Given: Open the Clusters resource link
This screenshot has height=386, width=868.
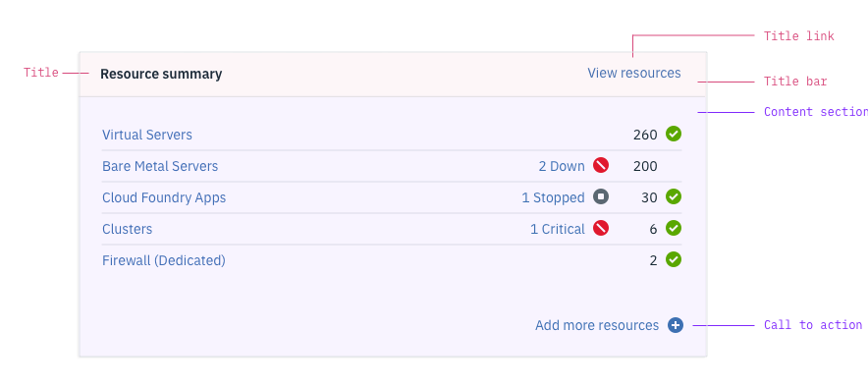Looking at the screenshot, I should 128,229.
